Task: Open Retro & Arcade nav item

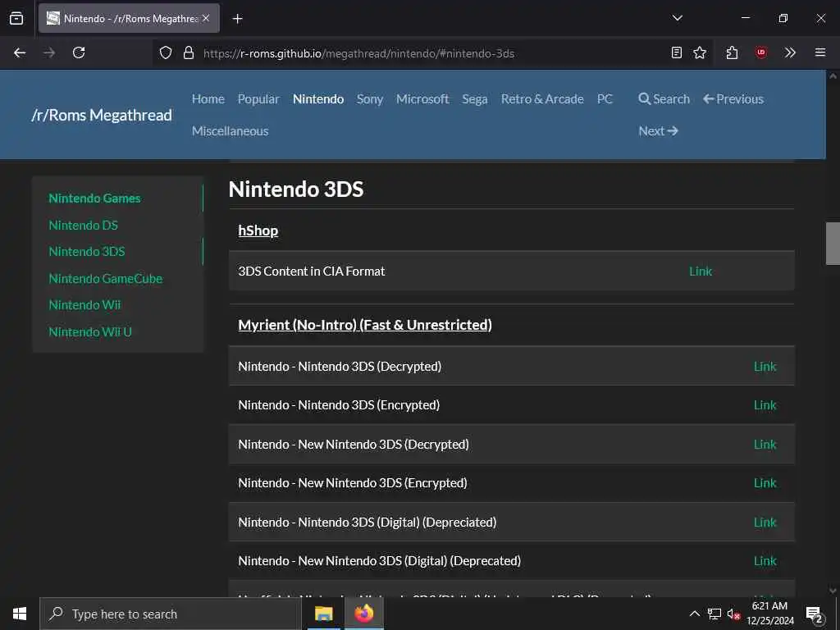Action: [x=542, y=99]
